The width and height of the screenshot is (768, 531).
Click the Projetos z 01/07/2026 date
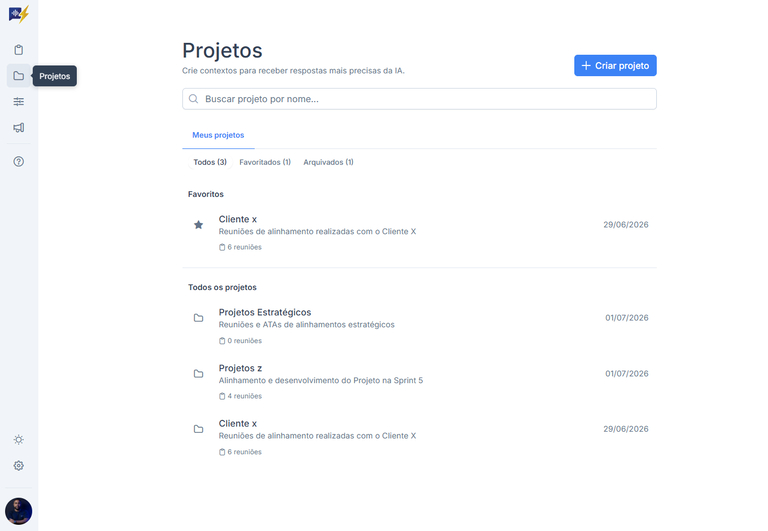pos(626,374)
